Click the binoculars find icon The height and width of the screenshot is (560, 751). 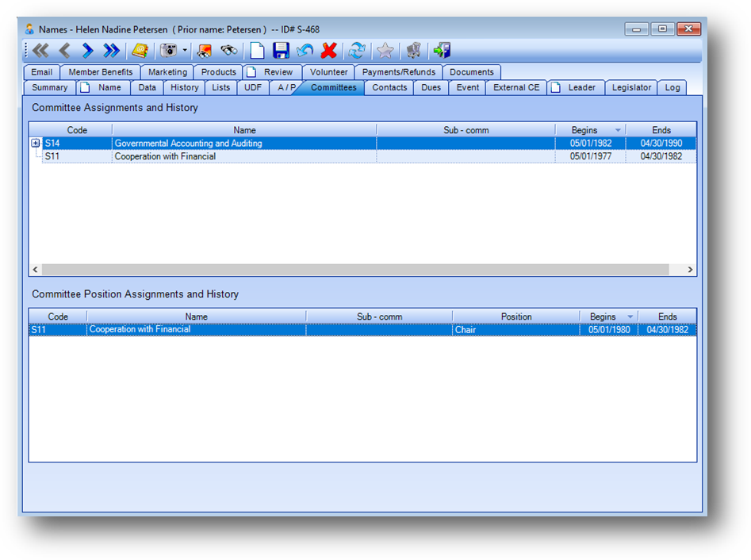229,50
